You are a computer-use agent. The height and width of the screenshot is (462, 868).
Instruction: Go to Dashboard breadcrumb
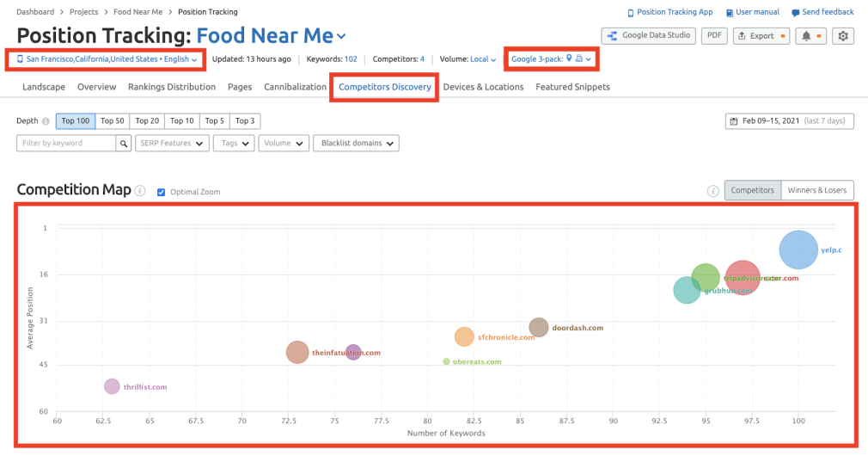[35, 12]
